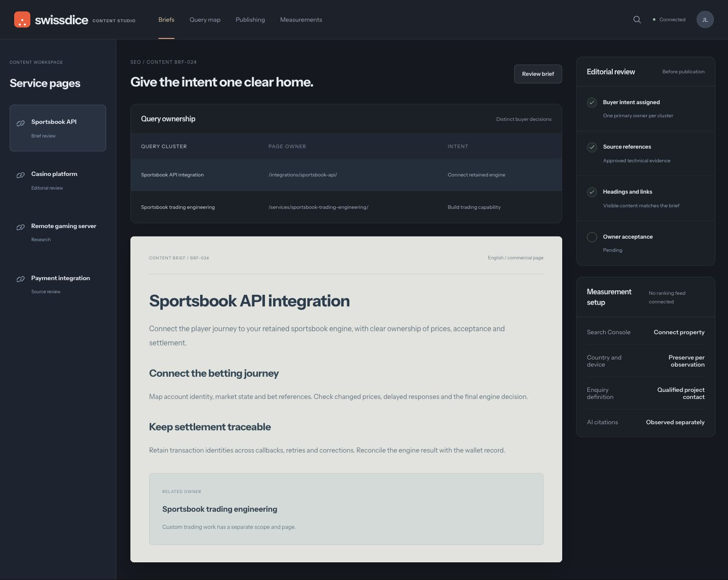This screenshot has width=728, height=580.
Task: Click the PAGE OWNER column header
Action: click(287, 147)
